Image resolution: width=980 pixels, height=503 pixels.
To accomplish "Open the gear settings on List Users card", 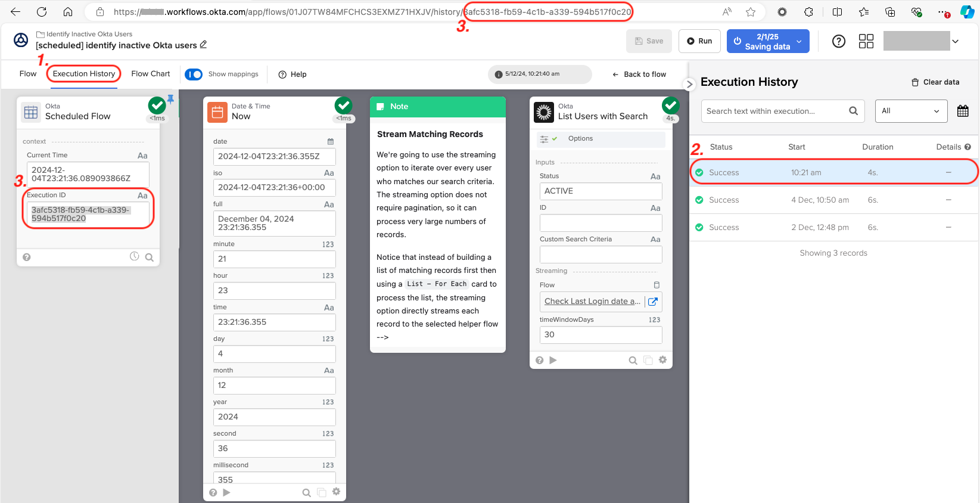I will point(662,359).
